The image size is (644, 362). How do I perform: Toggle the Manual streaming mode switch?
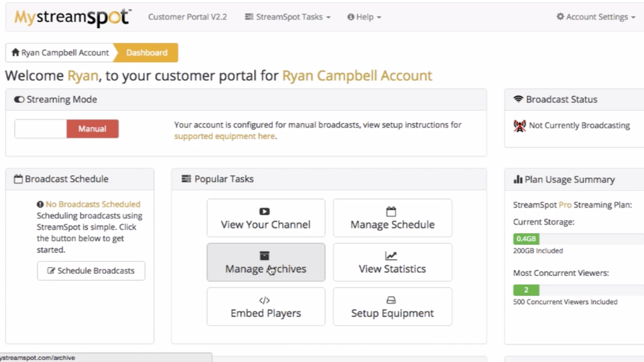93,128
